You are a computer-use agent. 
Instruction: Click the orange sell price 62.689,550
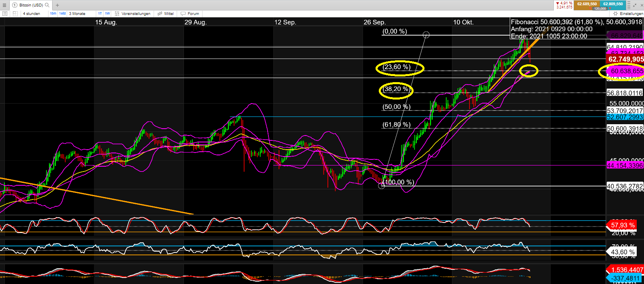click(x=587, y=4)
